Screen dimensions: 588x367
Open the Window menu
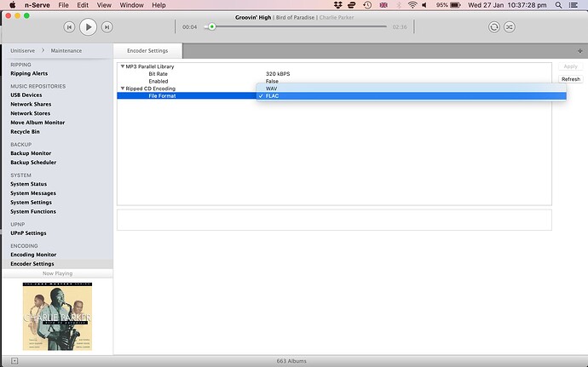pos(131,5)
